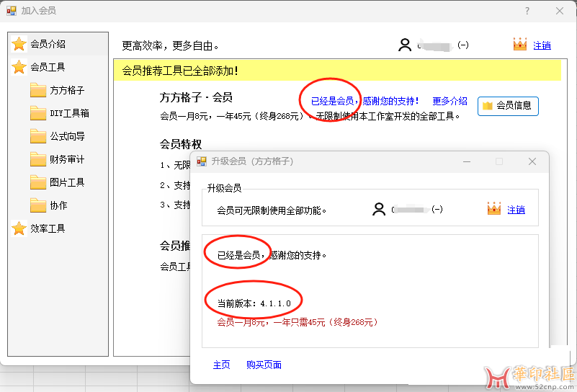Choose 财务审计 tree entry

tap(67, 159)
